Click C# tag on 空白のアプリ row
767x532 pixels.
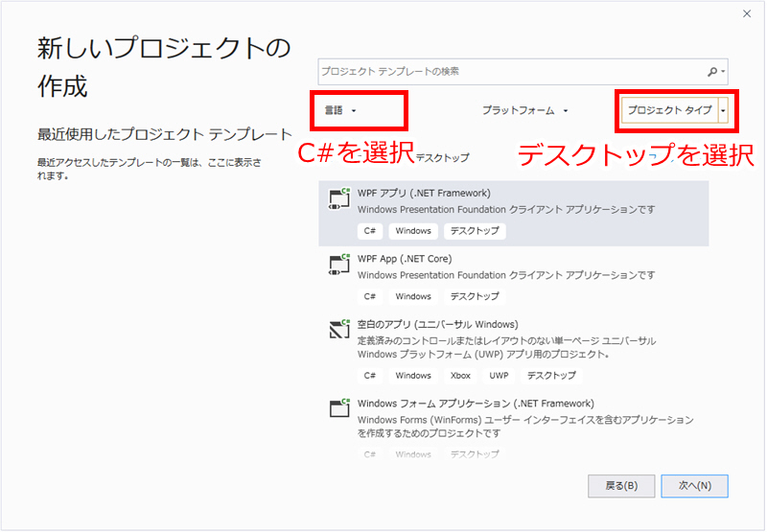[370, 376]
